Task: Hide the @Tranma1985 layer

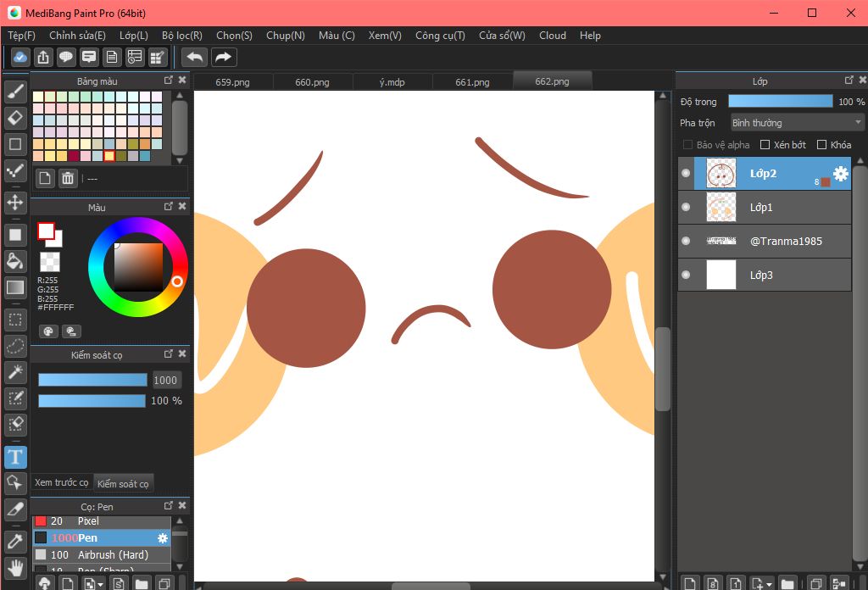Action: [686, 241]
